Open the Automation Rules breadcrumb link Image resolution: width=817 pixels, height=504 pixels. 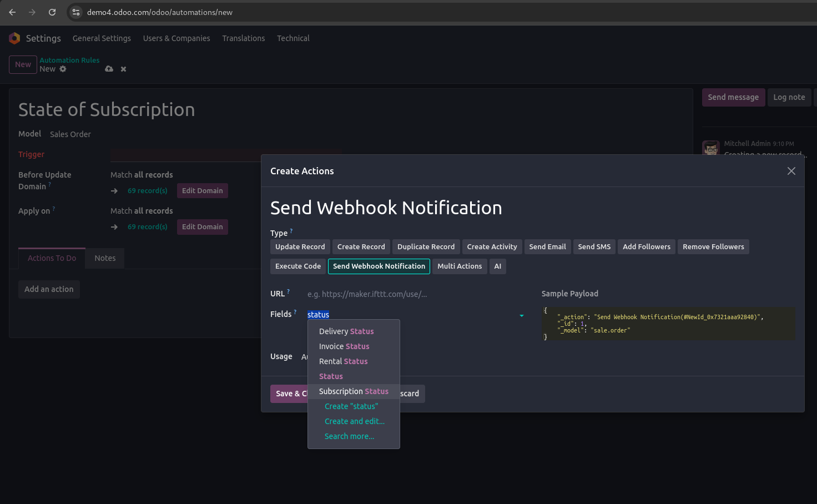(69, 60)
